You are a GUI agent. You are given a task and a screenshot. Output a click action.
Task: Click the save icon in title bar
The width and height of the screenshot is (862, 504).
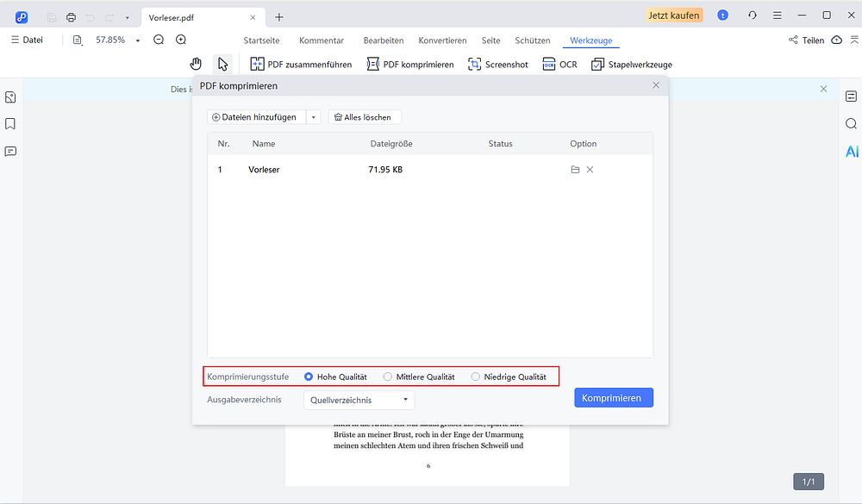click(52, 17)
